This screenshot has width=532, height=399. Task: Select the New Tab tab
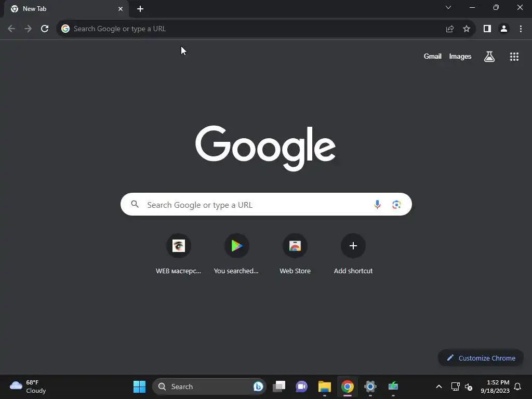pos(66,9)
